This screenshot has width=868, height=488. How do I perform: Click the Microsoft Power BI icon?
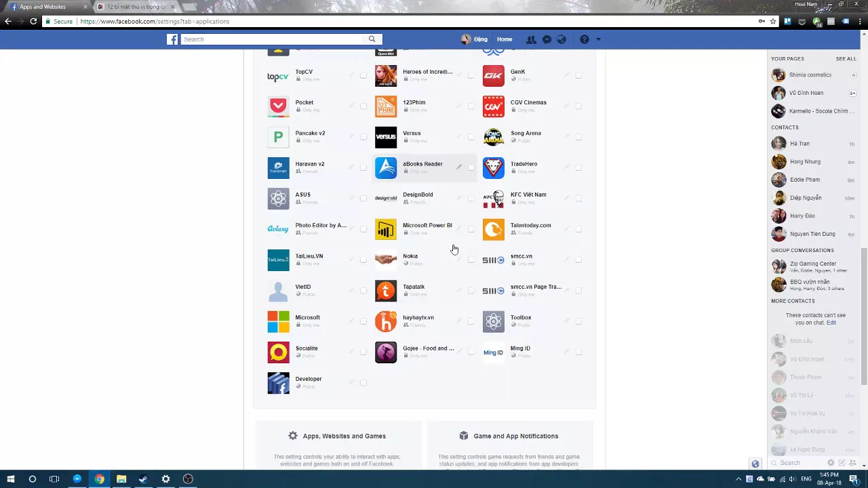coord(386,229)
